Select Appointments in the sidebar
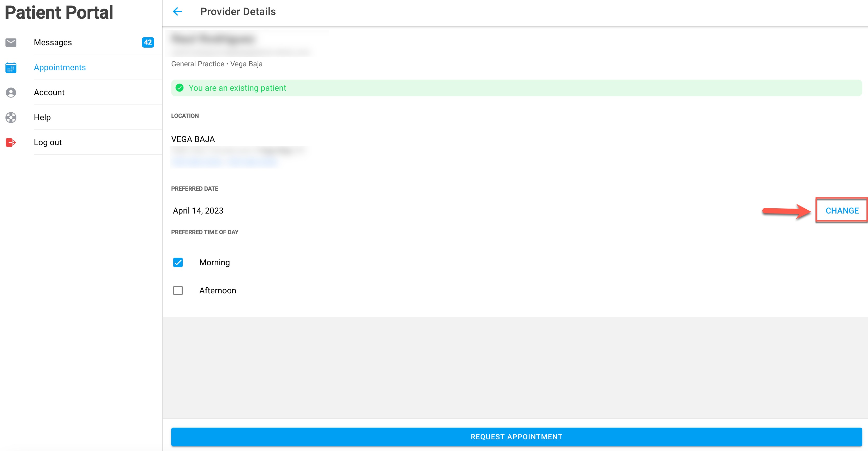 pyautogui.click(x=60, y=67)
